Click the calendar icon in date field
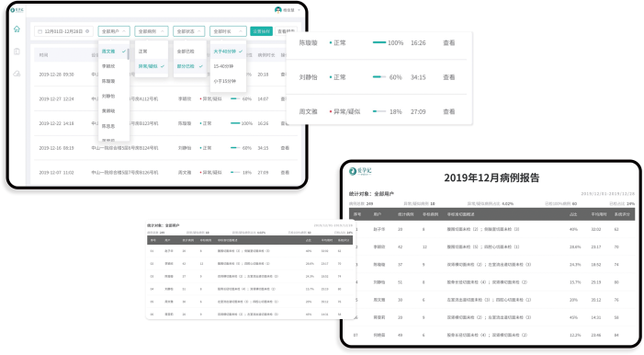Screen dimensions: 644x355 click(40, 31)
